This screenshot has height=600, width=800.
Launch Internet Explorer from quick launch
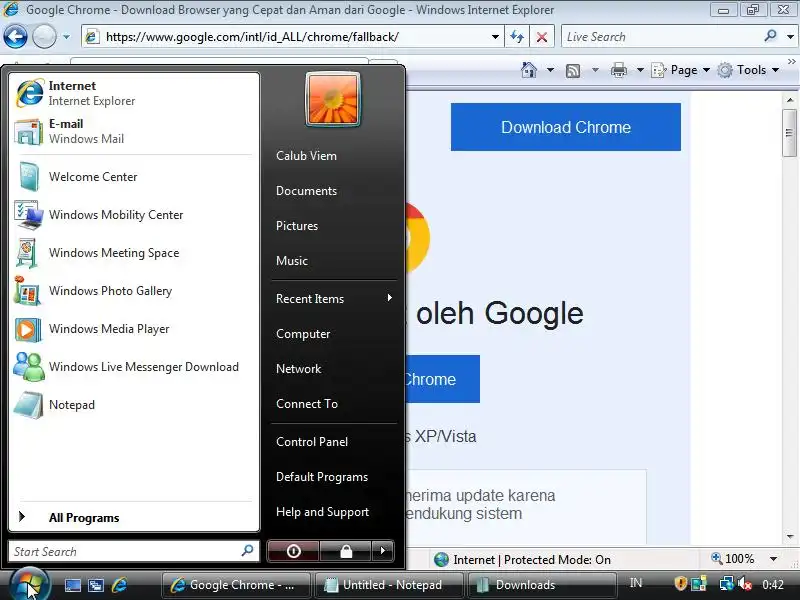pos(119,585)
